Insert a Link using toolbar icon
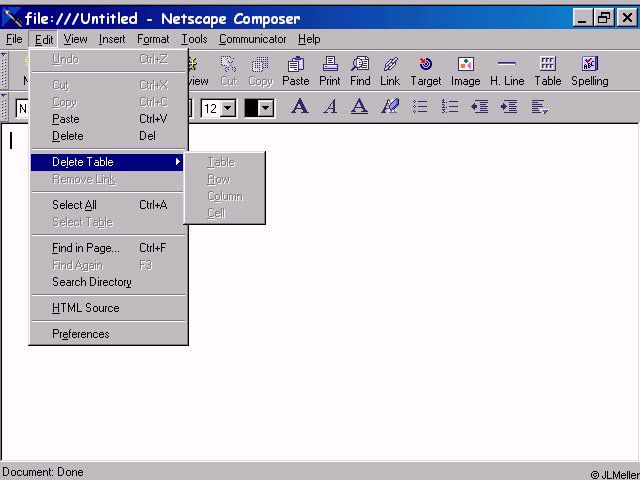The height and width of the screenshot is (480, 640). pos(390,71)
